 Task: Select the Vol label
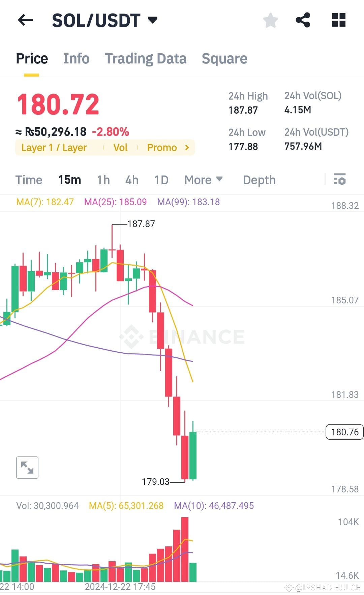click(x=120, y=147)
